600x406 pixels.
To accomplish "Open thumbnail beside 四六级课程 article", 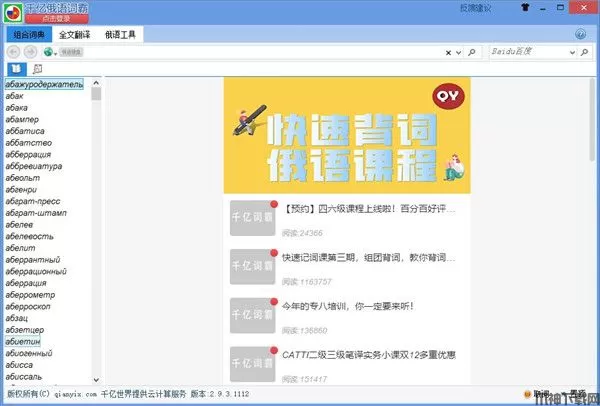I will [253, 218].
